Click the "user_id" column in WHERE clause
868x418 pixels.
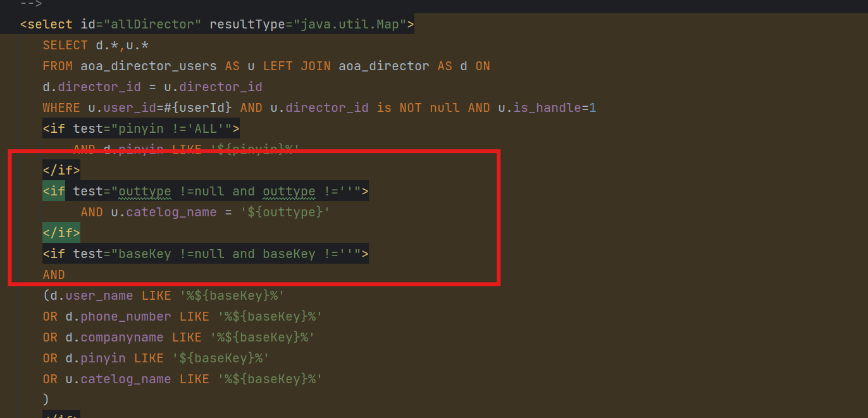pyautogui.click(x=130, y=108)
